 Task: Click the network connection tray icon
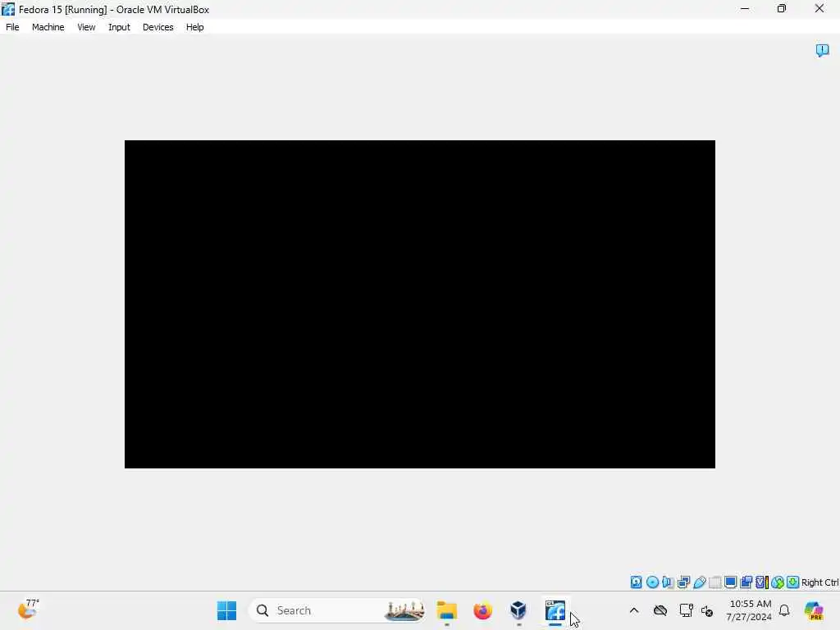point(686,610)
